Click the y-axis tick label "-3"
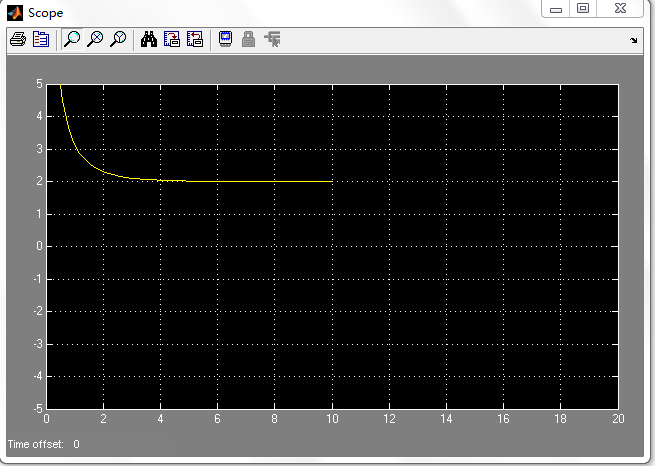Image resolution: width=655 pixels, height=466 pixels. coord(38,344)
